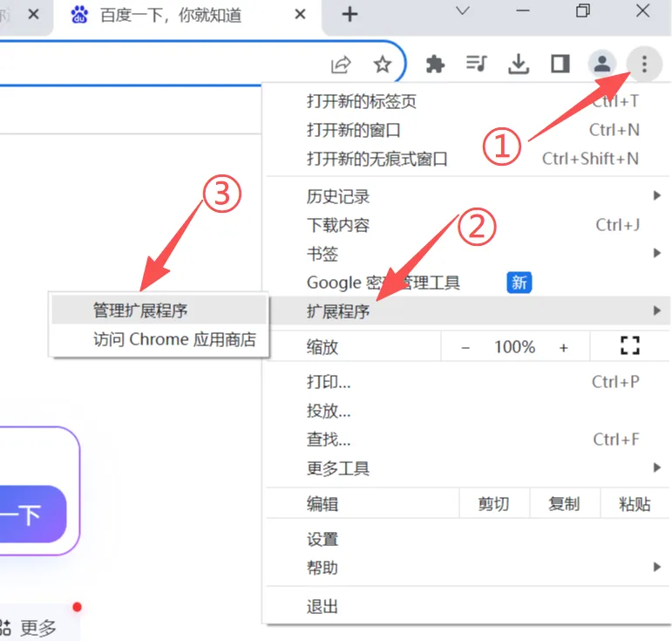This screenshot has height=641, width=672.
Task: Expand the 历史记录 submenu
Action: [x=468, y=196]
